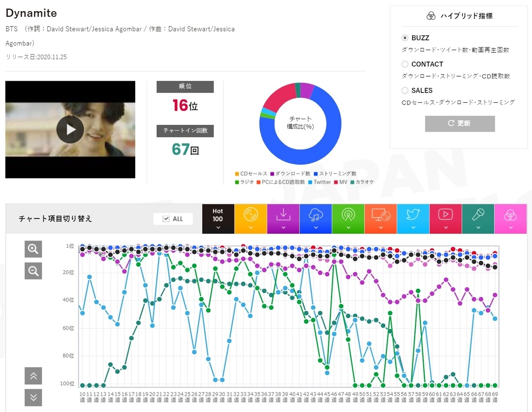Click the MV legend entry
The height and width of the screenshot is (412, 532).
click(x=340, y=182)
